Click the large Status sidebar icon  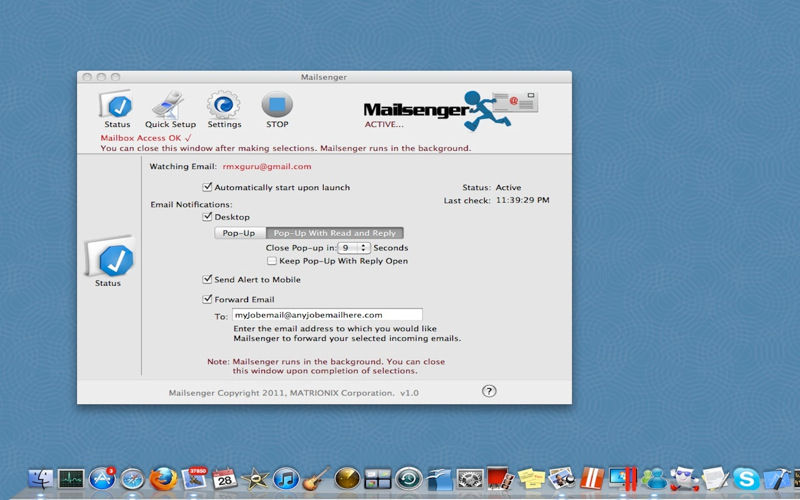(108, 260)
